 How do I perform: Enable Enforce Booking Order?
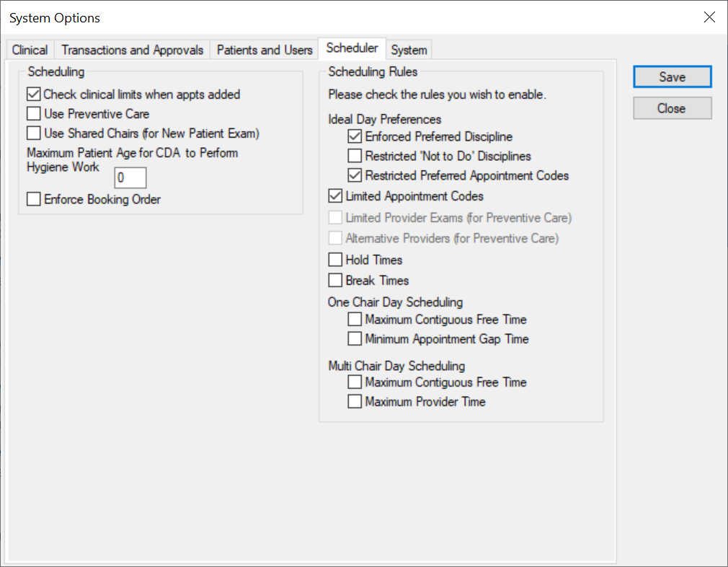coord(32,199)
